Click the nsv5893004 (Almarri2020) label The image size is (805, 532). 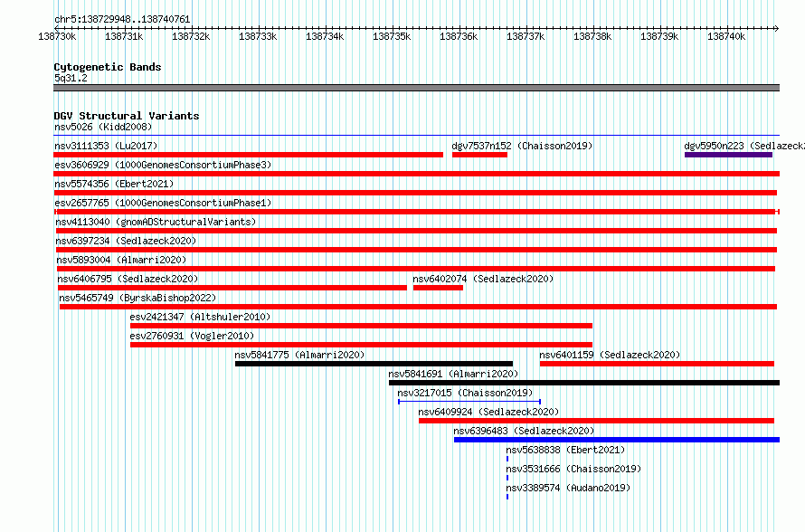122,260
